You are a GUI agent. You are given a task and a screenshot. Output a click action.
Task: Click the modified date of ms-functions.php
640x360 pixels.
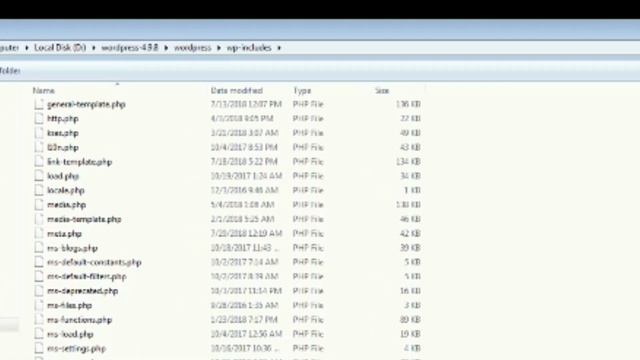(x=244, y=320)
